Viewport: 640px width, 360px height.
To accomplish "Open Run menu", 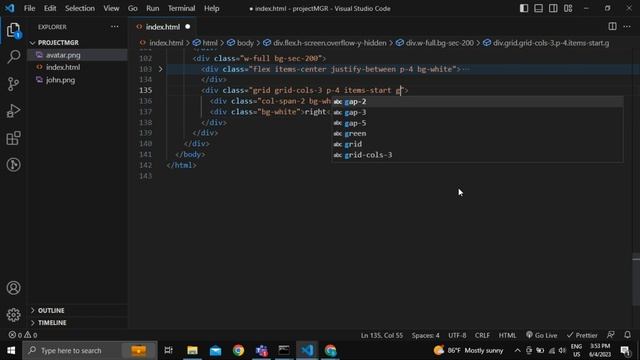I will click(152, 8).
